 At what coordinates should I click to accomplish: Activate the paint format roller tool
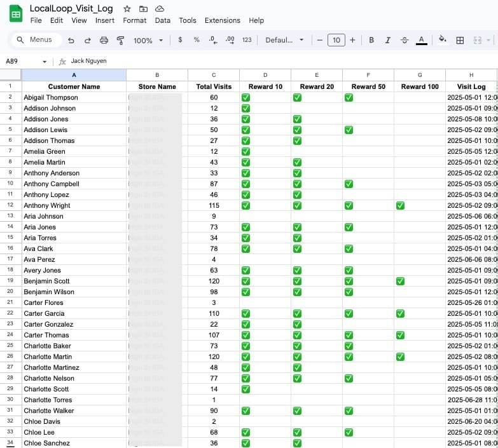(x=121, y=40)
